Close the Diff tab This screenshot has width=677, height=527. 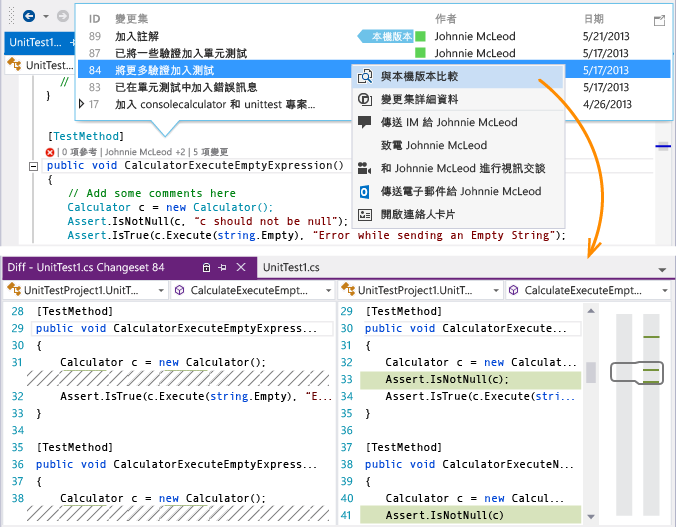pyautogui.click(x=241, y=268)
